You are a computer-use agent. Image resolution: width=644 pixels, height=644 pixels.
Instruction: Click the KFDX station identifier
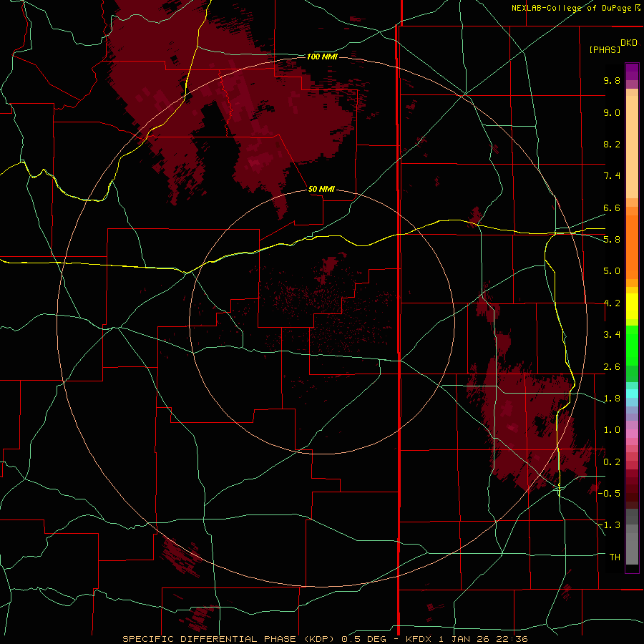[420, 639]
